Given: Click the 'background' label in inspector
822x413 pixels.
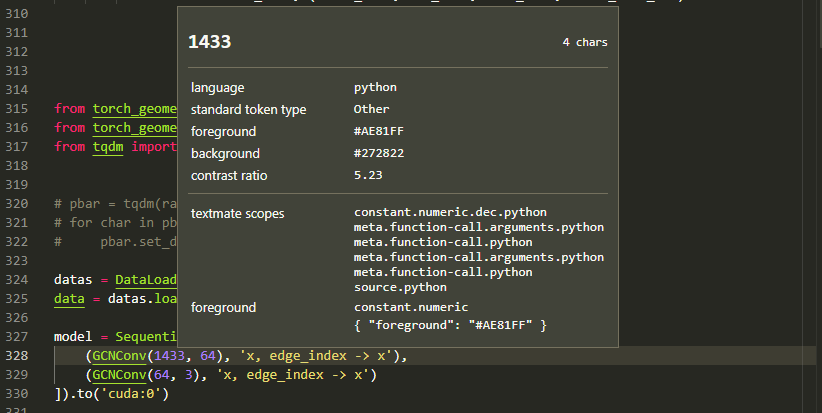Looking at the screenshot, I should point(225,154).
